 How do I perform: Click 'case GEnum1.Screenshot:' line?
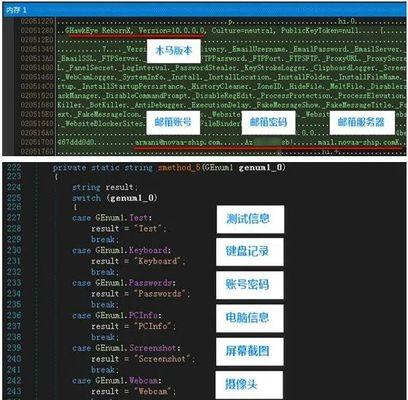[x=126, y=348]
